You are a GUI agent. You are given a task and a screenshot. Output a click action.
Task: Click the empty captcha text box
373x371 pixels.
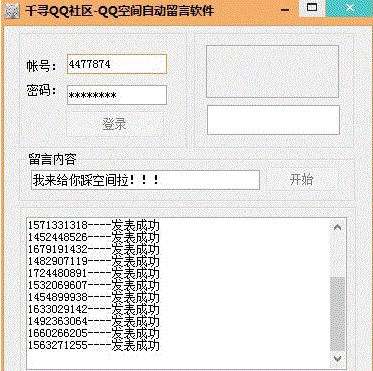coord(273,120)
